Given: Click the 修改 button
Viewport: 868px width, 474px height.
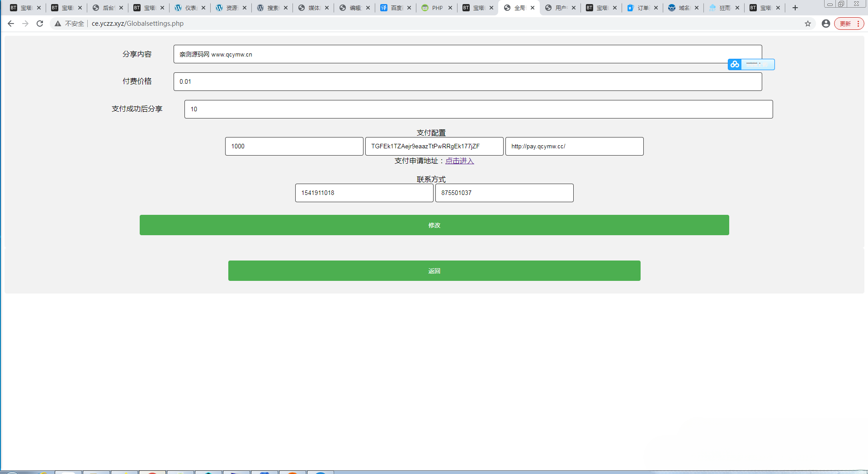Looking at the screenshot, I should (434, 225).
